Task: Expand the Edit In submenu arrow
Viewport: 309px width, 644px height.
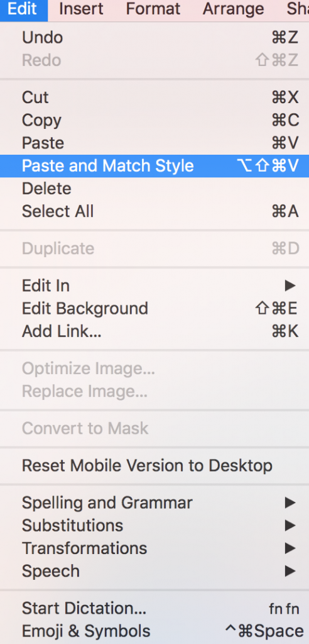Action: tap(290, 286)
